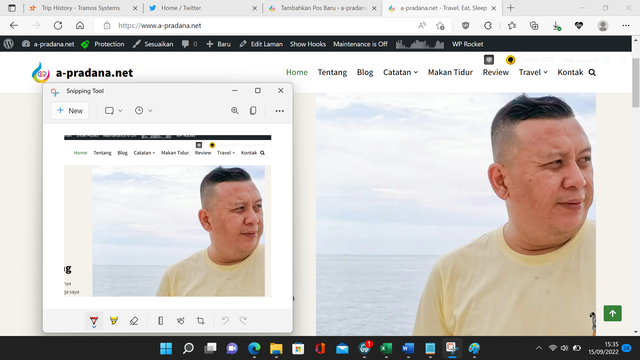Open the browser home page
This screenshot has height=360, width=640.
(x=80, y=25)
